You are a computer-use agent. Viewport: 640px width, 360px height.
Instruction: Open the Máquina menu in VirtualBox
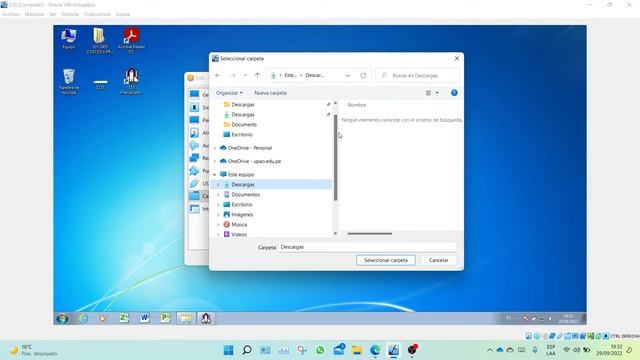tap(34, 14)
